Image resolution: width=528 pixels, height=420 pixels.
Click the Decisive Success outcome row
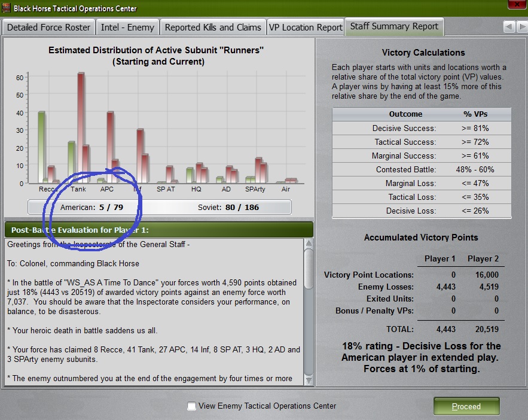(x=422, y=128)
